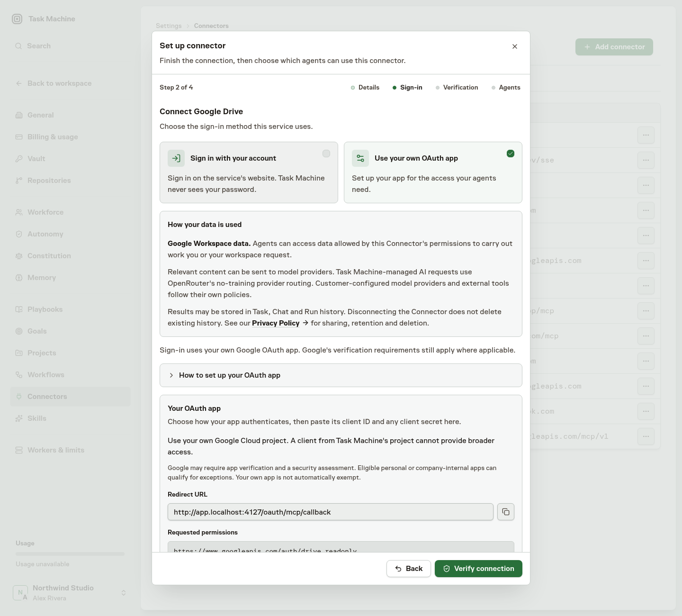
Task: Click the Add connector button
Action: coord(614,47)
